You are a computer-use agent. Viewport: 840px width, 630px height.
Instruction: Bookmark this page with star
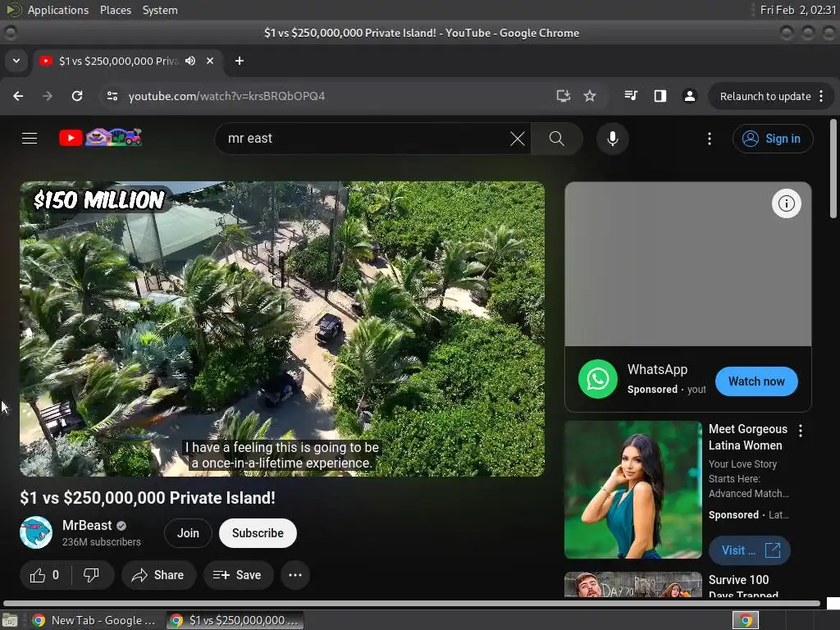(x=590, y=96)
